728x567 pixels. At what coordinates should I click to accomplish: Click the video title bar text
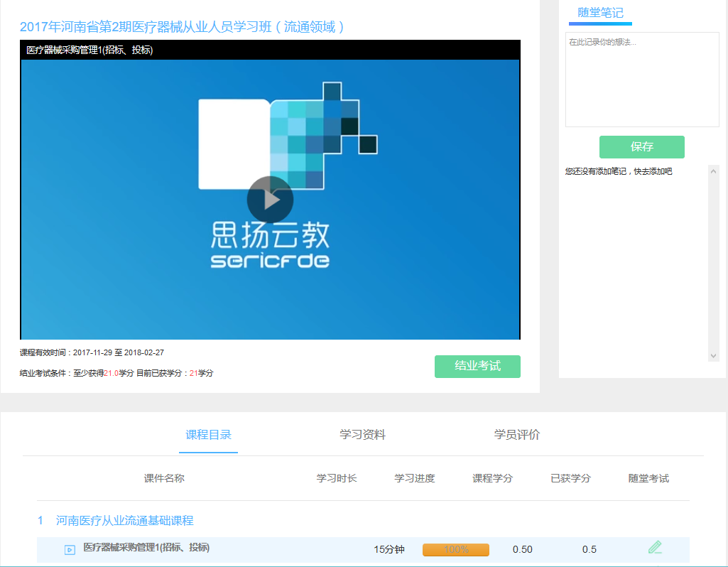89,50
